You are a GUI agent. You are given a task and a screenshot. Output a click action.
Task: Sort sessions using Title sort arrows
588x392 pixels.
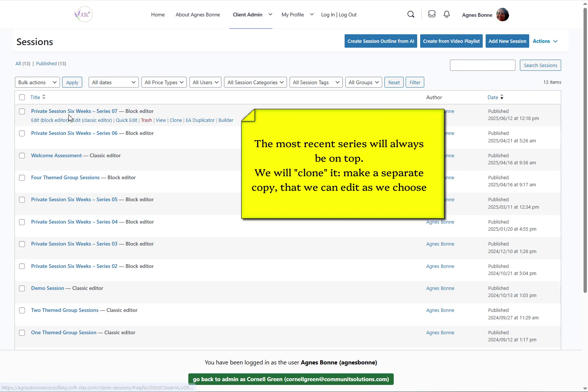[44, 97]
